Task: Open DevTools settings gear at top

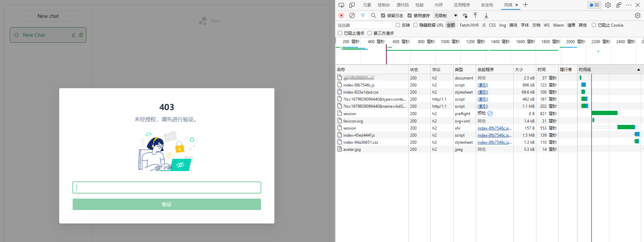Action: [x=608, y=5]
